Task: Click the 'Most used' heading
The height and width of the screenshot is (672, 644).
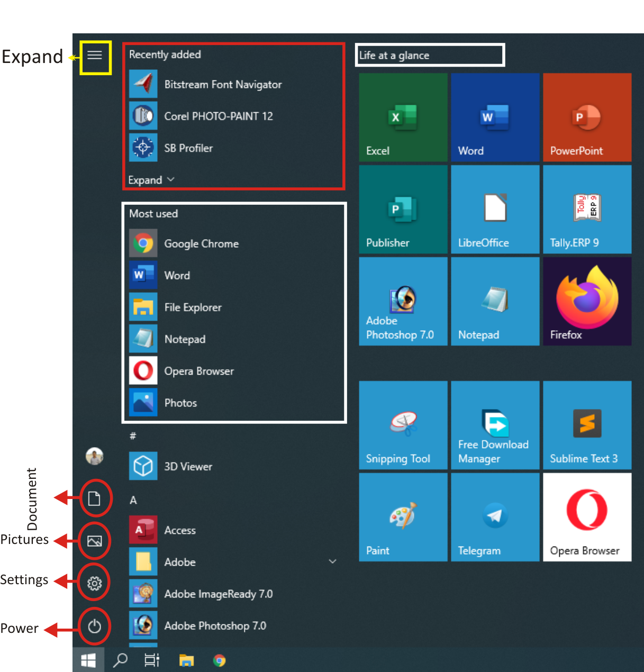Action: [153, 214]
